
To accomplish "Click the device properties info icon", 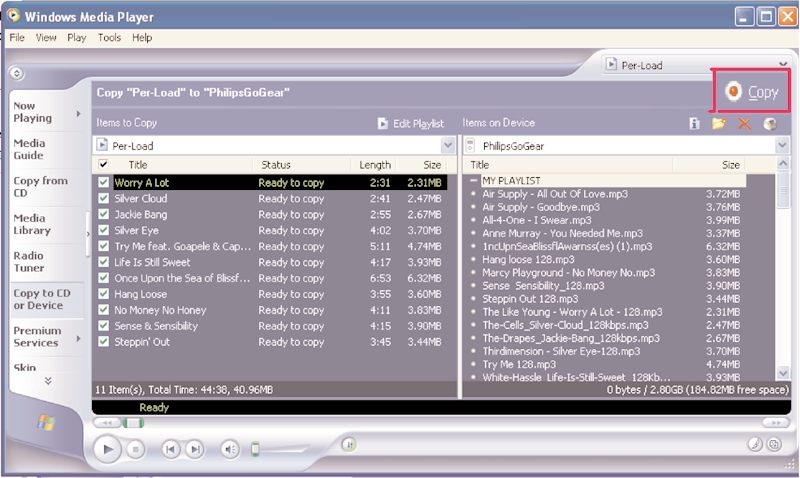I will 694,123.
